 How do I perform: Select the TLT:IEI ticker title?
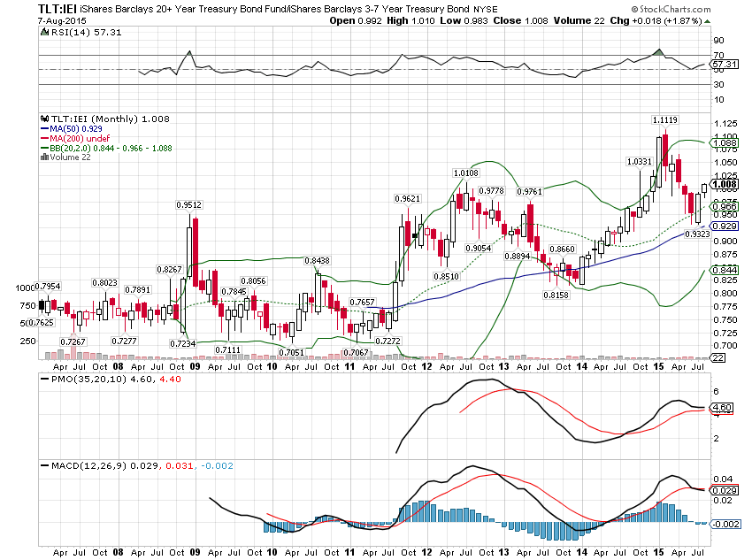(x=58, y=9)
